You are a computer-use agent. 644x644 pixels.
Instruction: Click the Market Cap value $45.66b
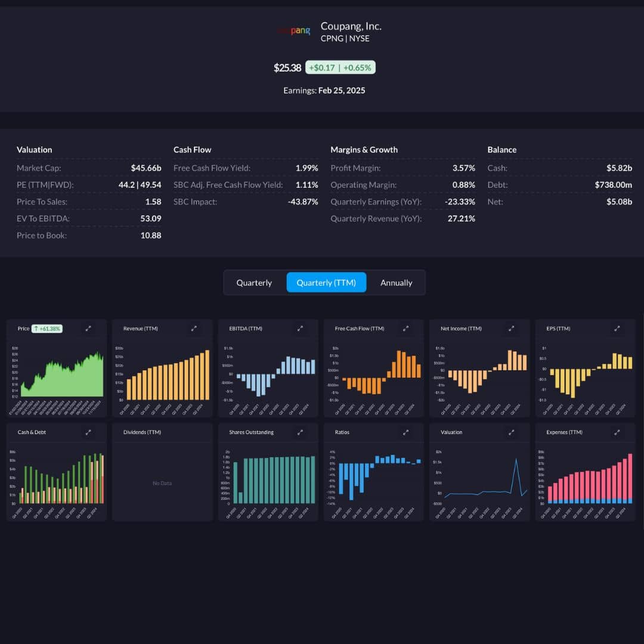click(146, 168)
